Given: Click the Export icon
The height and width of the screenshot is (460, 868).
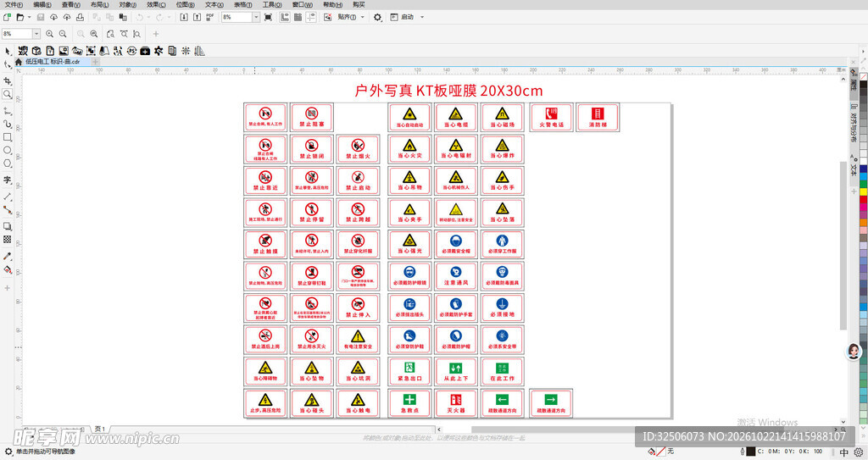Looking at the screenshot, I should pyautogui.click(x=197, y=17).
